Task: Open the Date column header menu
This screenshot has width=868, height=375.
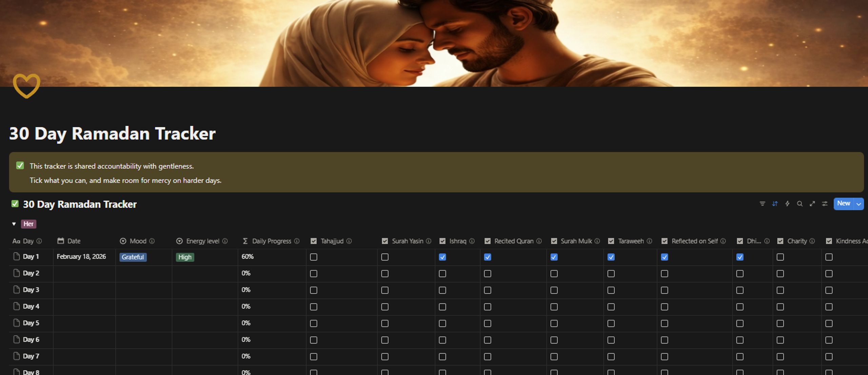Action: click(84, 241)
